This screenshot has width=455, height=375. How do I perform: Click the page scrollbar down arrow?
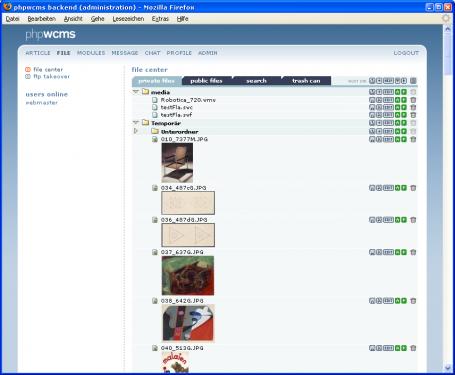[x=448, y=368]
